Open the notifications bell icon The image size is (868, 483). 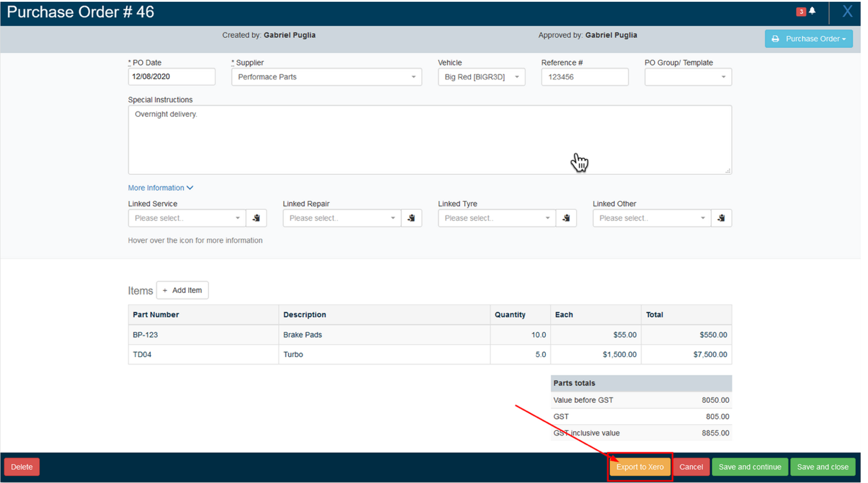813,11
